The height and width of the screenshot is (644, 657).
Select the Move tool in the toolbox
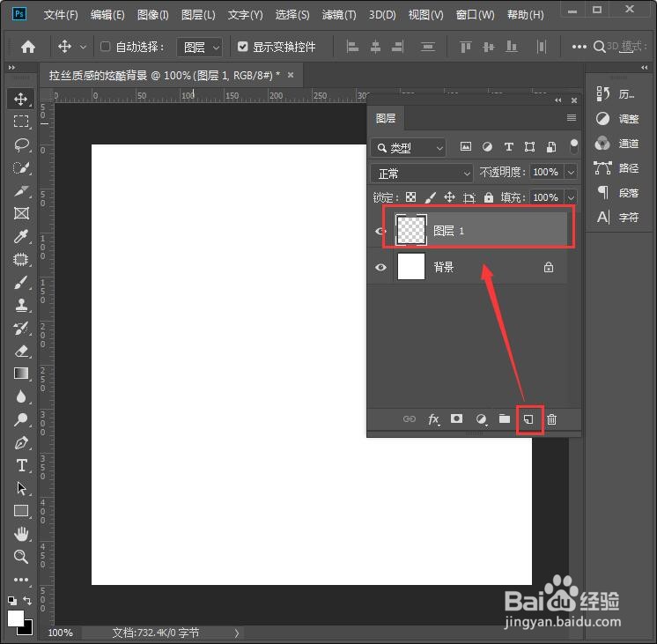point(21,99)
